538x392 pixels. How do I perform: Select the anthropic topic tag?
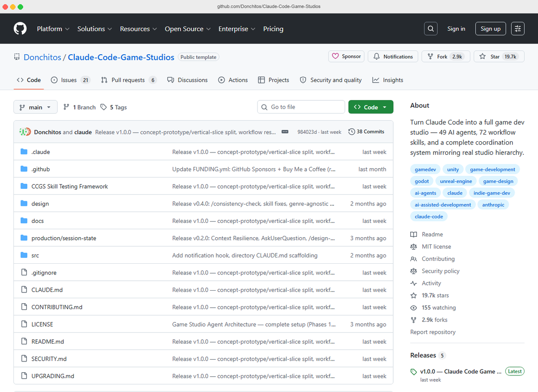click(x=493, y=205)
